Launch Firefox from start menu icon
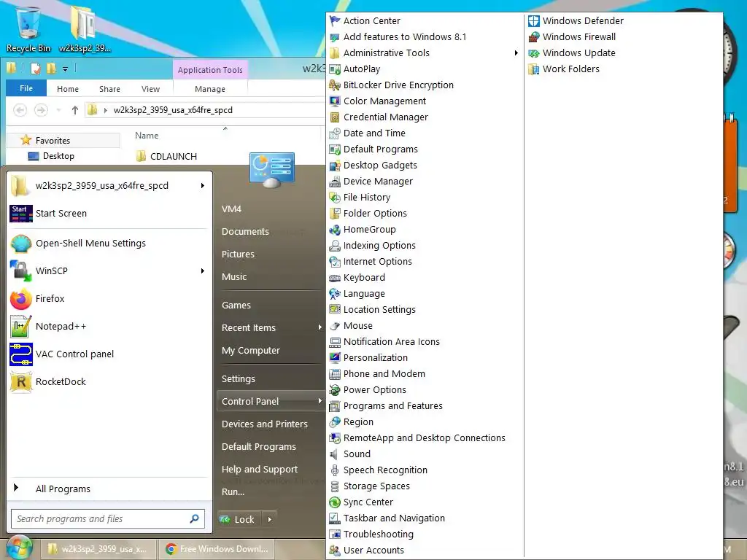 click(21, 299)
